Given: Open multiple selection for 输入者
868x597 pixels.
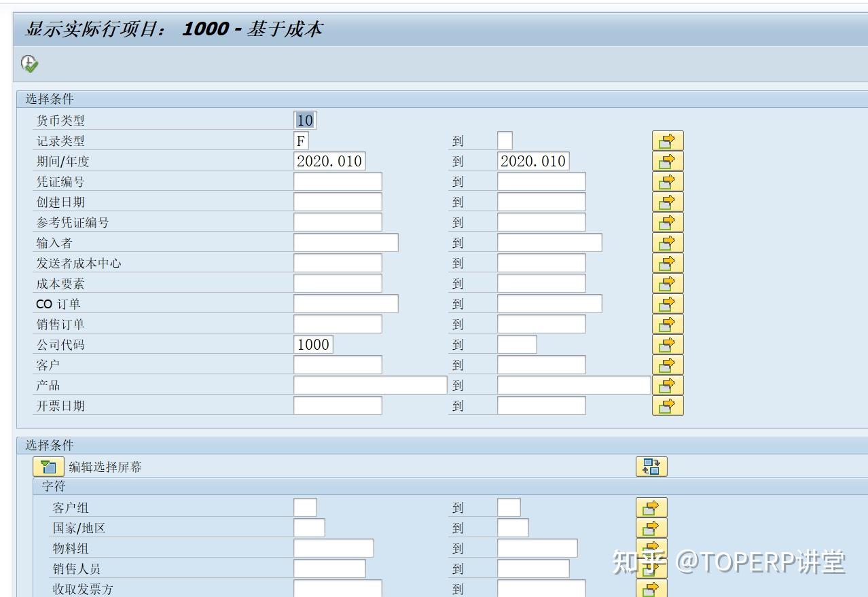Looking at the screenshot, I should point(666,242).
